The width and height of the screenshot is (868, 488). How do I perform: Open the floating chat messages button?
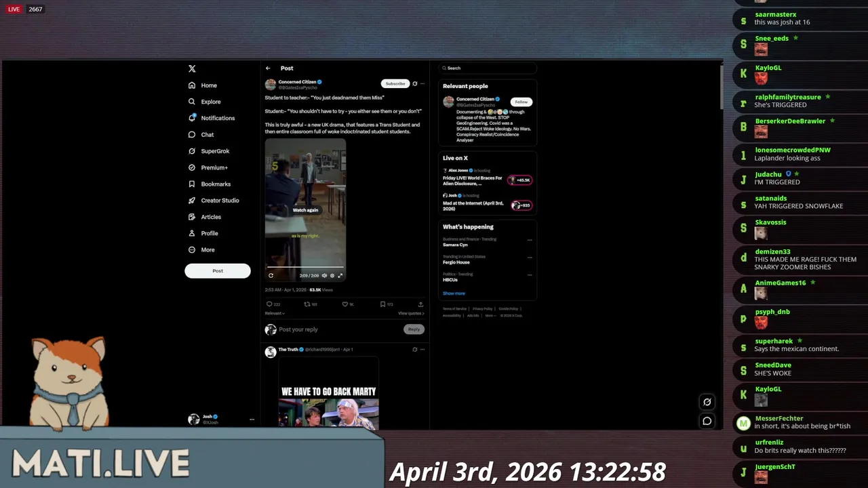(707, 421)
